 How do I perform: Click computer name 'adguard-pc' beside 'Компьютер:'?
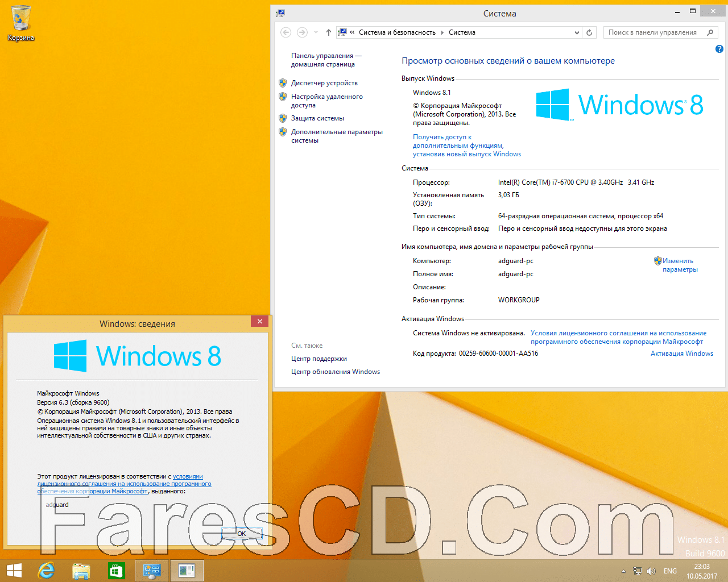pos(516,261)
